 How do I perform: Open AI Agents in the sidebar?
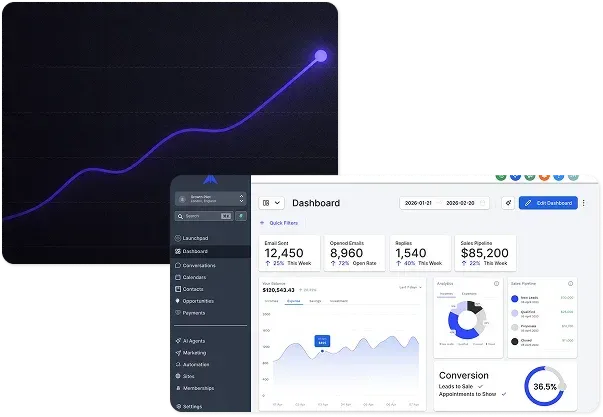pyautogui.click(x=190, y=341)
